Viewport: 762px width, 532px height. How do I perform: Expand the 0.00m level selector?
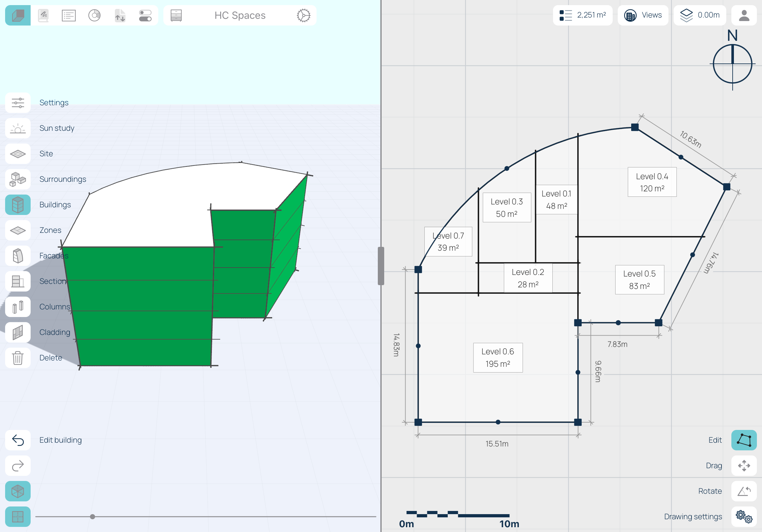(699, 15)
